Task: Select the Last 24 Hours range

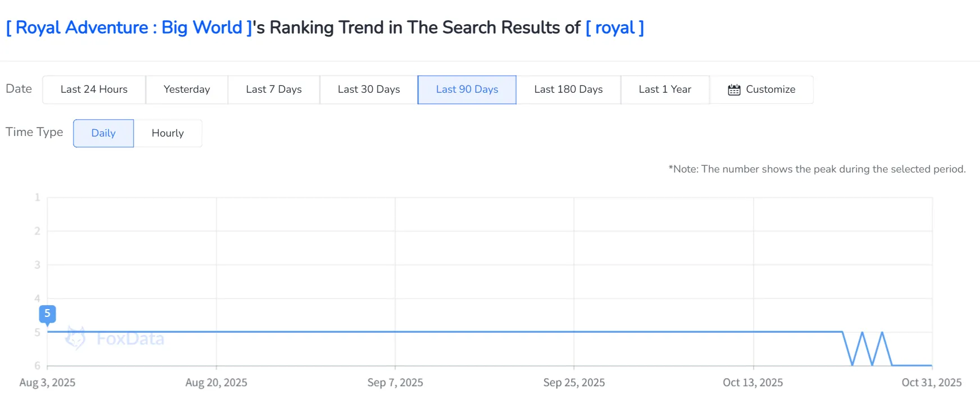Action: click(94, 90)
